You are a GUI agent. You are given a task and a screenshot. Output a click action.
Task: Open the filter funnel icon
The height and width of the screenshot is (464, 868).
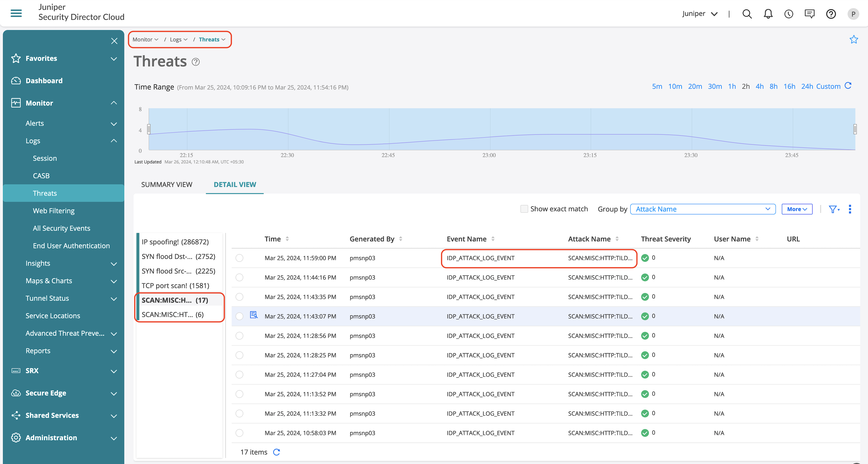pyautogui.click(x=832, y=209)
